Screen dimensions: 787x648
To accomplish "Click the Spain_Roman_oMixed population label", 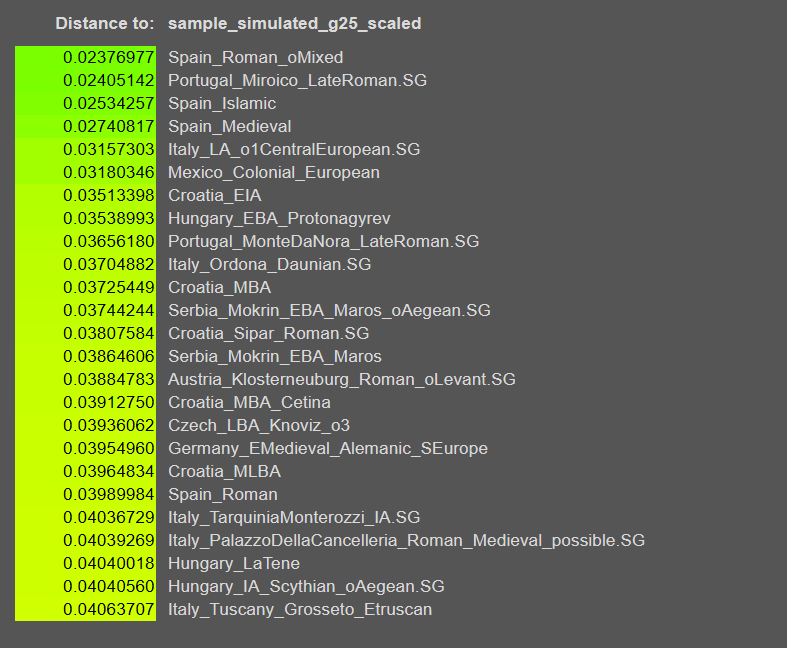I will (x=255, y=58).
